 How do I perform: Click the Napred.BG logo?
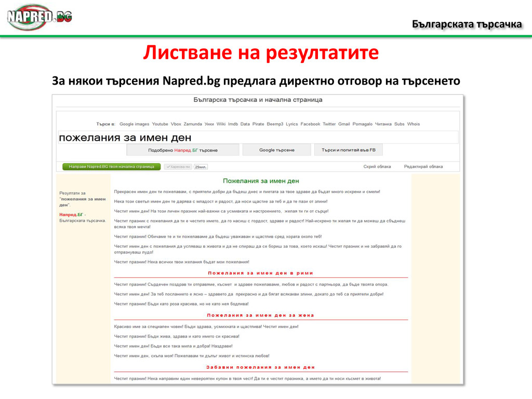pyautogui.click(x=39, y=17)
